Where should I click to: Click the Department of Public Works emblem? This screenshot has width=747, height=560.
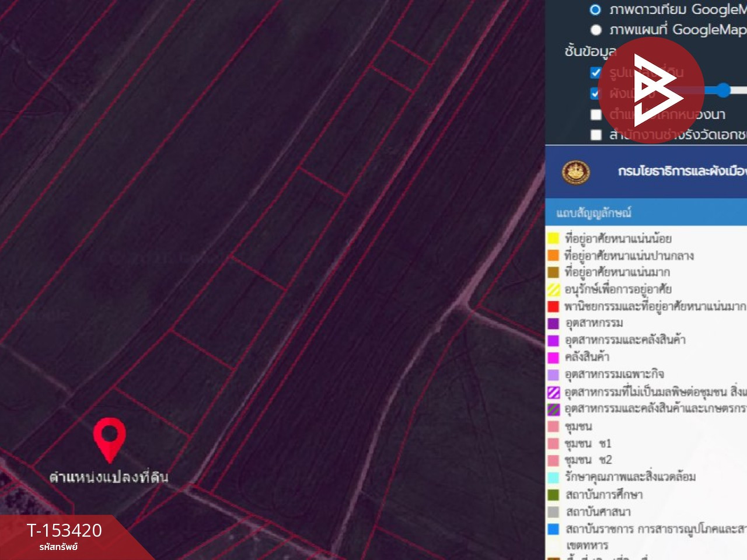[x=575, y=171]
